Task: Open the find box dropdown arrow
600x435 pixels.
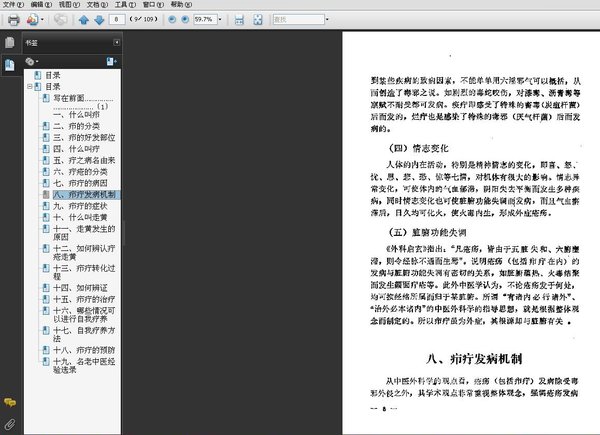Action: pyautogui.click(x=327, y=19)
